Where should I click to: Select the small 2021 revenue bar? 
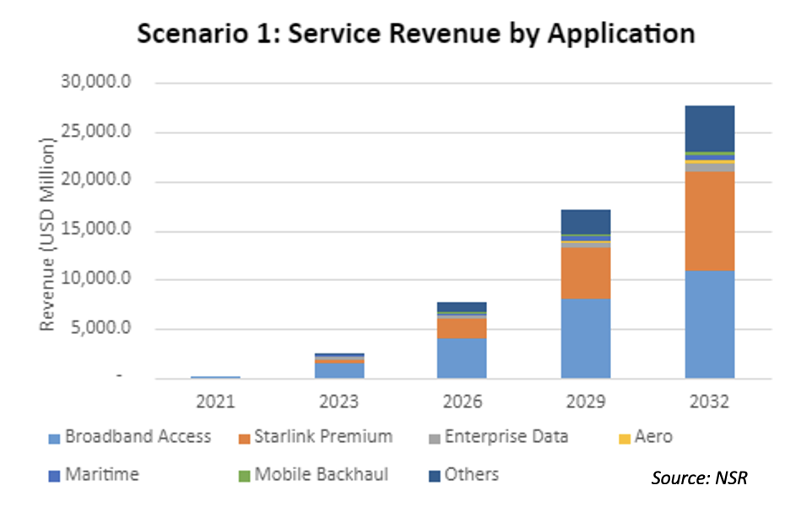215,377
